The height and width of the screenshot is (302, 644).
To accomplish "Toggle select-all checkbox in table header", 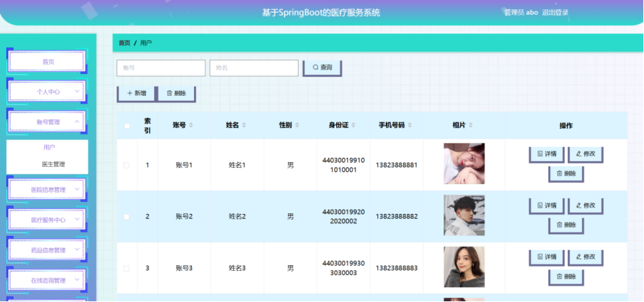I will click(x=127, y=126).
